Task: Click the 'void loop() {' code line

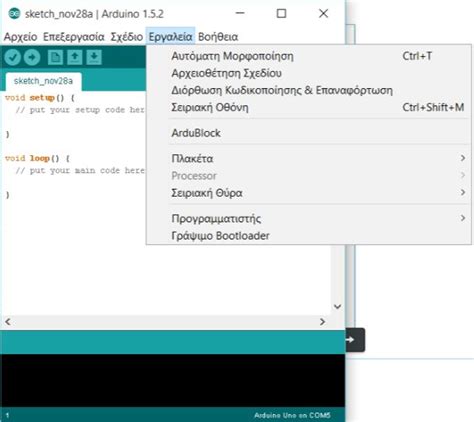Action: click(x=37, y=158)
